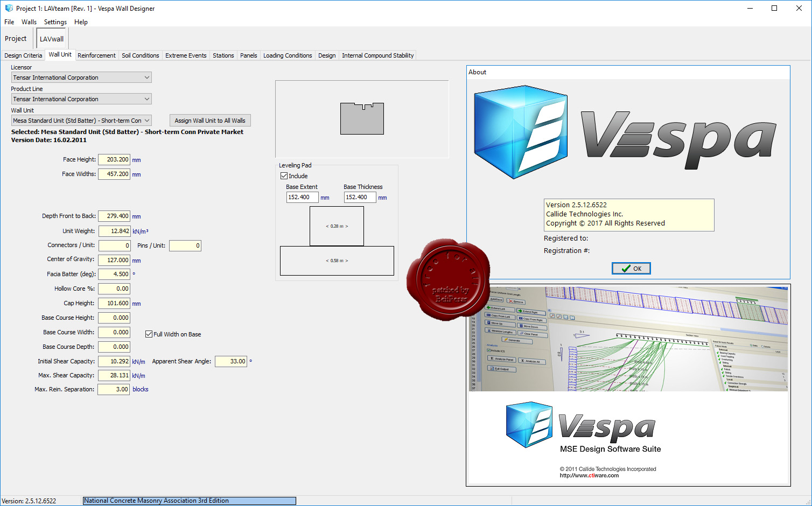Click the Unit Weight field

click(x=114, y=231)
